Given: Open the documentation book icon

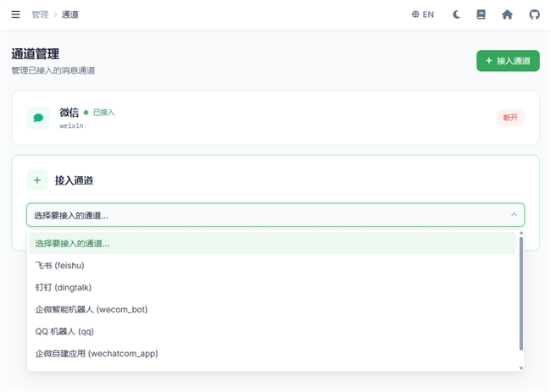Looking at the screenshot, I should coord(481,14).
